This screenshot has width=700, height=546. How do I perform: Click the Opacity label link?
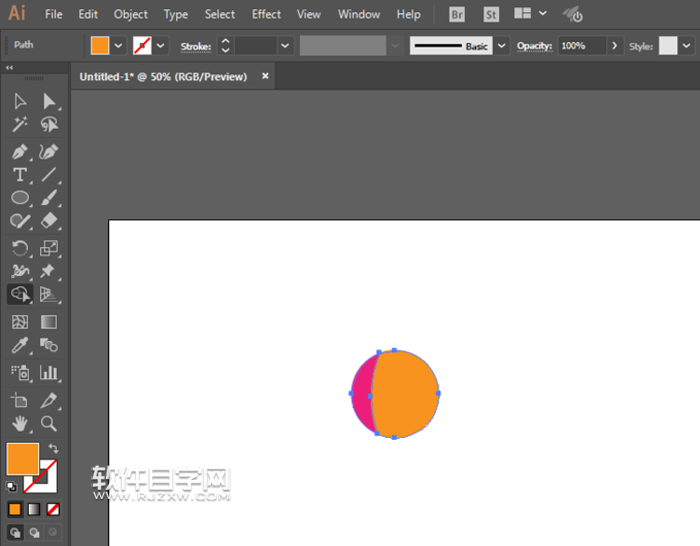coord(535,46)
